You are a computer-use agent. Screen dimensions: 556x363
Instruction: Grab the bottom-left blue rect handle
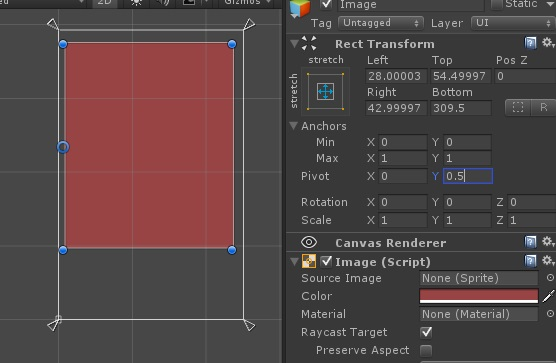pyautogui.click(x=63, y=250)
